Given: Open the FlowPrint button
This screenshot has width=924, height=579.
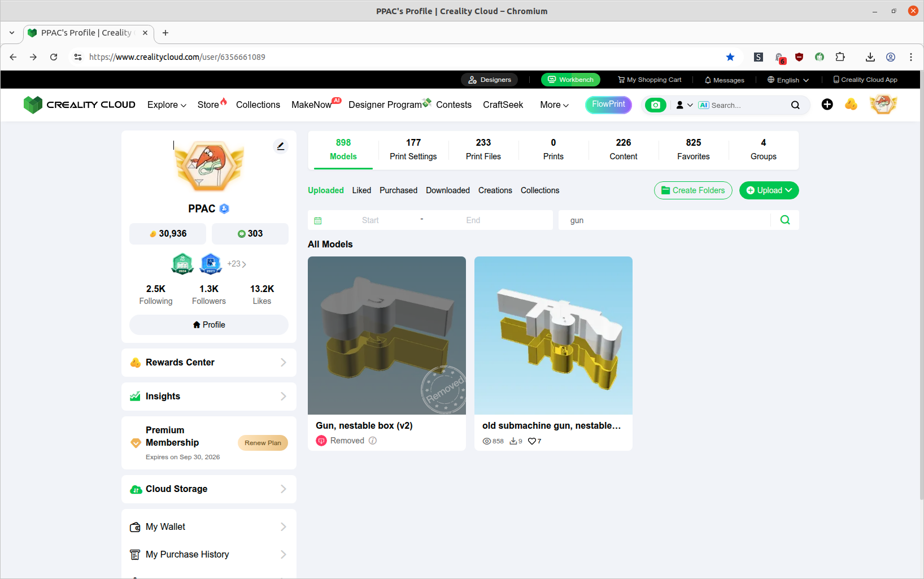Looking at the screenshot, I should pyautogui.click(x=608, y=105).
